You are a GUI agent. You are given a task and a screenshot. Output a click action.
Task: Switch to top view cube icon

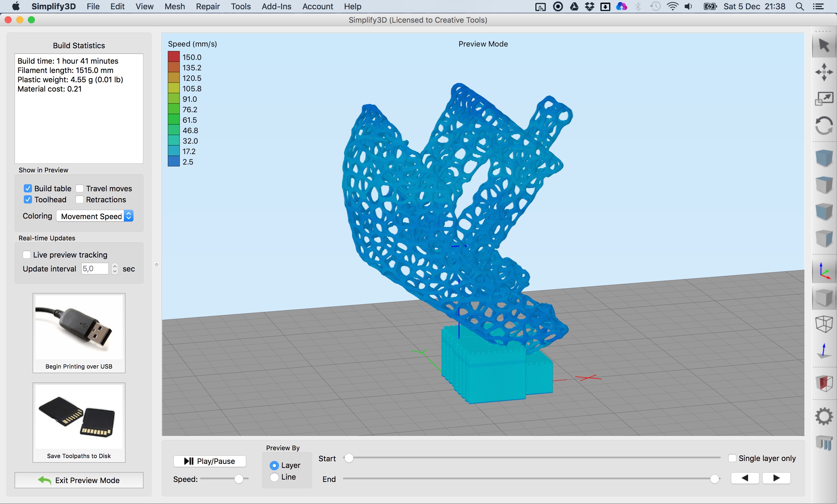(x=824, y=185)
